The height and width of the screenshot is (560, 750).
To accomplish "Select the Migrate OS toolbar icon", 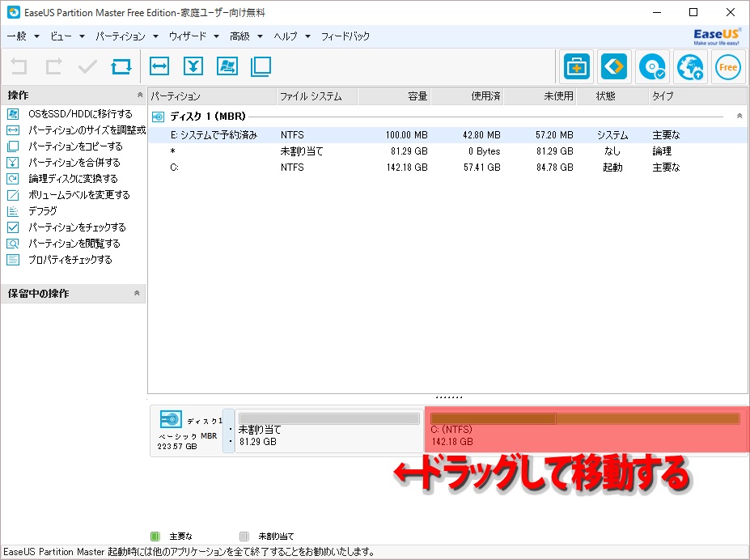I will (227, 66).
